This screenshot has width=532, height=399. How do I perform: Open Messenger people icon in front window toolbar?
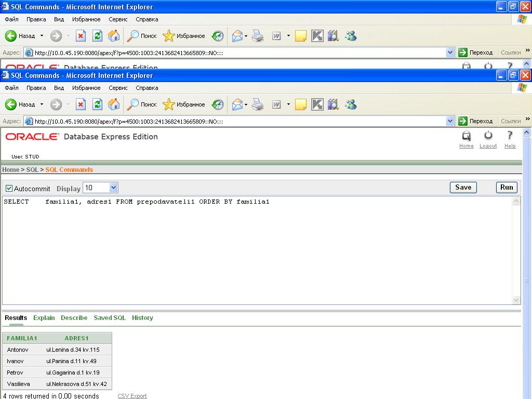point(351,104)
